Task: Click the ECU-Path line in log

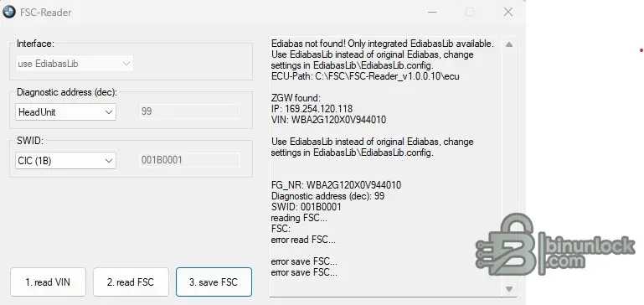Action: pyautogui.click(x=365, y=76)
